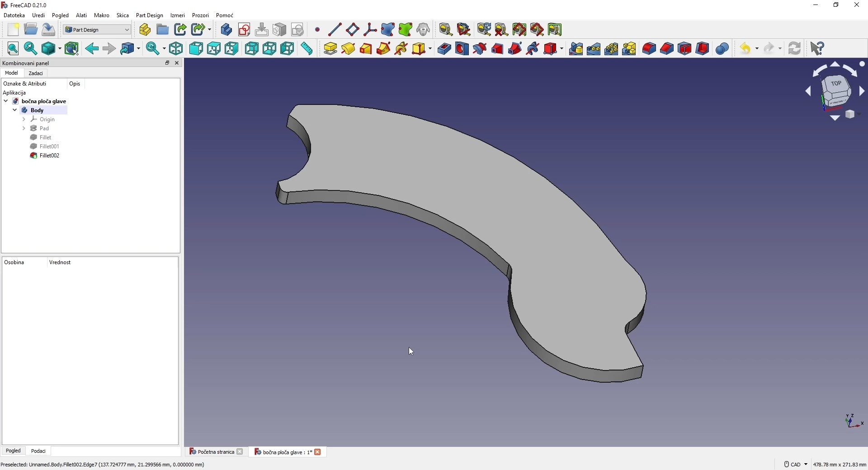The width and height of the screenshot is (868, 470).
Task: Click the Fit all view icon
Action: click(13, 49)
